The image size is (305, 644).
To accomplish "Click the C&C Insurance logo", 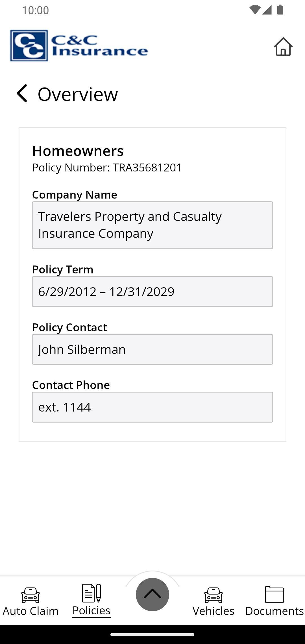I will click(79, 45).
